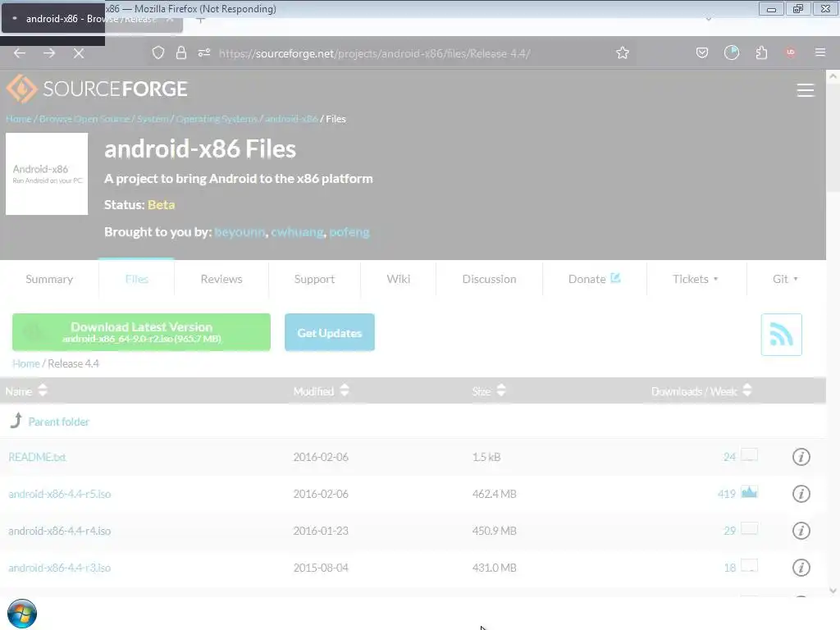Open the beyounn author link
The width and height of the screenshot is (840, 630).
click(x=240, y=232)
